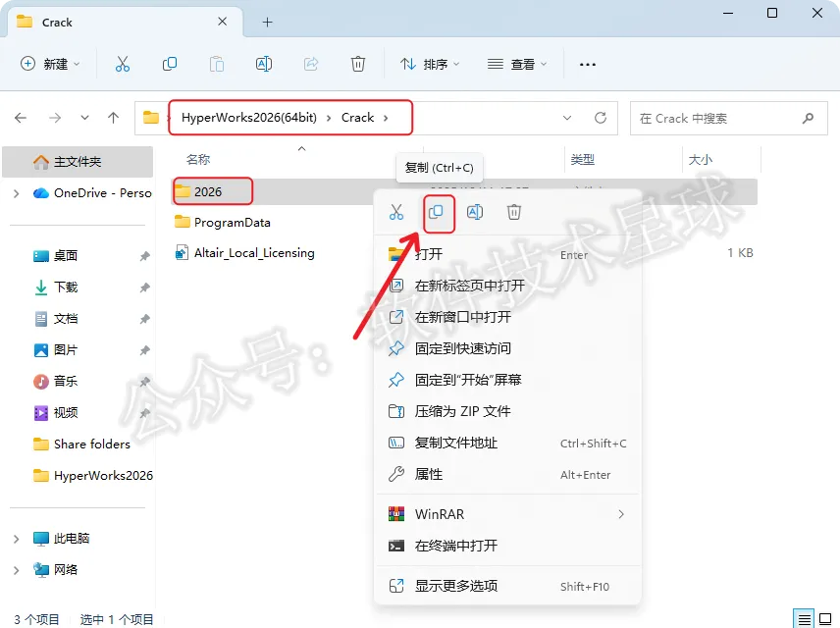The height and width of the screenshot is (628, 840).
Task: Click the Cut icon in the top toolbar
Action: [123, 65]
